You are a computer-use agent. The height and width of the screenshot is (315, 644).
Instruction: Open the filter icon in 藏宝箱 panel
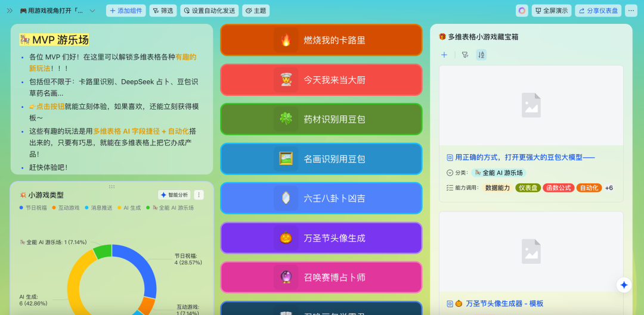(465, 55)
